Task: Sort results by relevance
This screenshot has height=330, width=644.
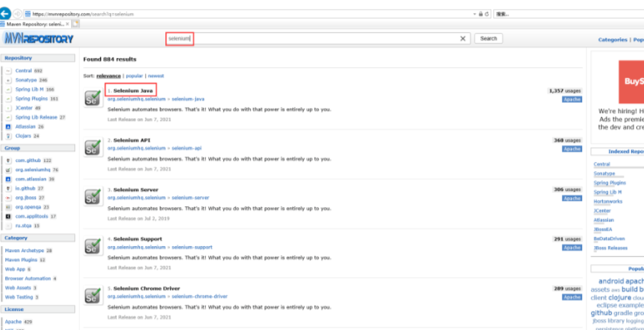Action: [109, 76]
